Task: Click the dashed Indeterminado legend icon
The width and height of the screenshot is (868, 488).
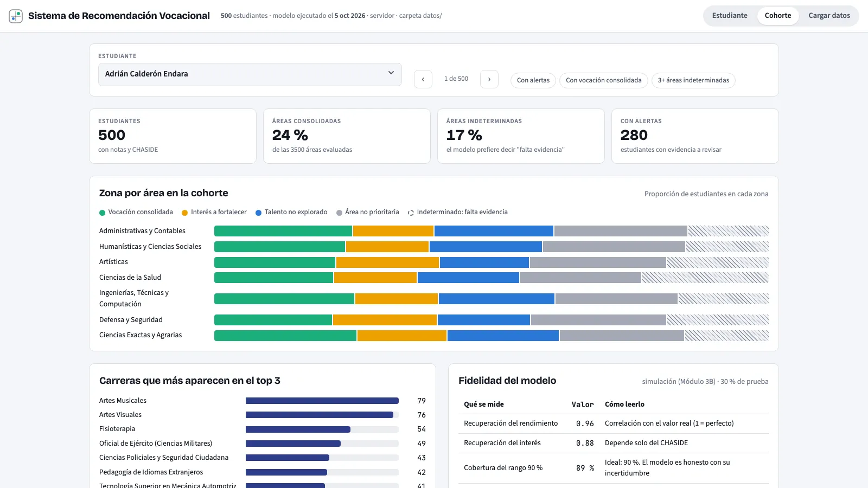Action: coord(411,213)
